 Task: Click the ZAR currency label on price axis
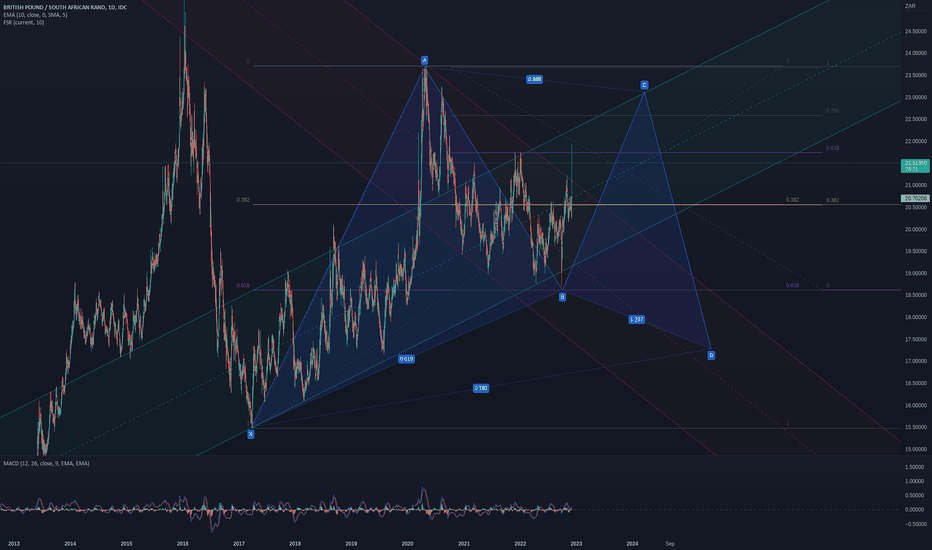click(x=910, y=6)
